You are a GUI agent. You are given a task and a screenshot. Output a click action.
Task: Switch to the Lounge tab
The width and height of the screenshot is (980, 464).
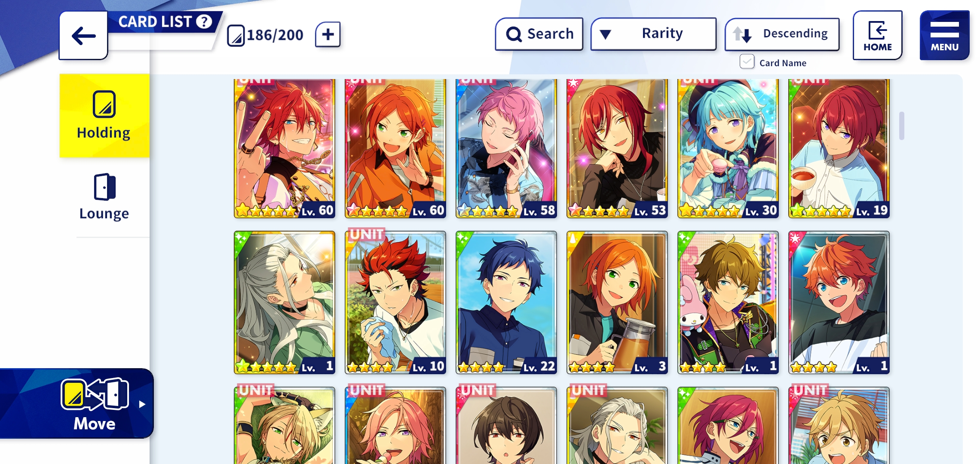[104, 197]
